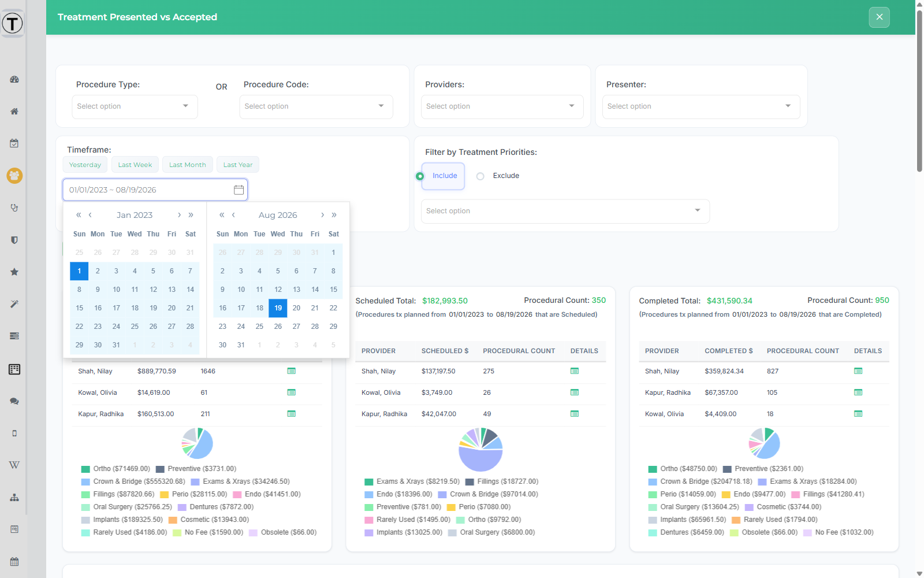
Task: Pick 15 in the Jan 2023 calendar
Action: [x=79, y=308]
